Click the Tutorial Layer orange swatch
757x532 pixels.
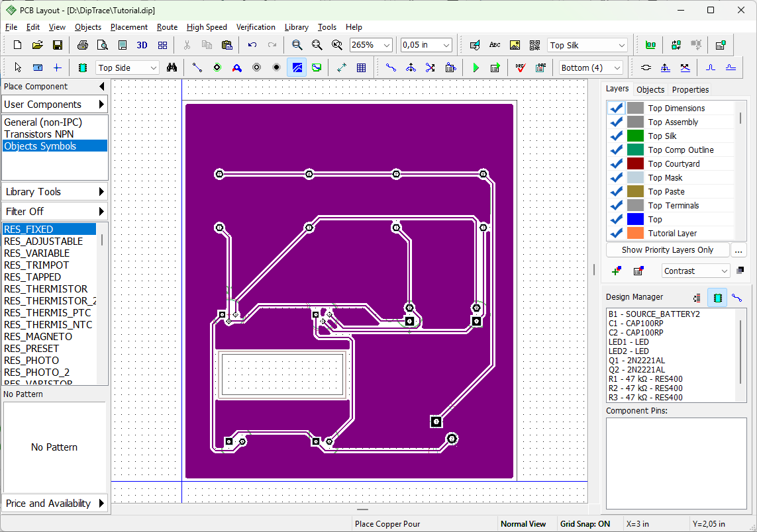click(635, 233)
